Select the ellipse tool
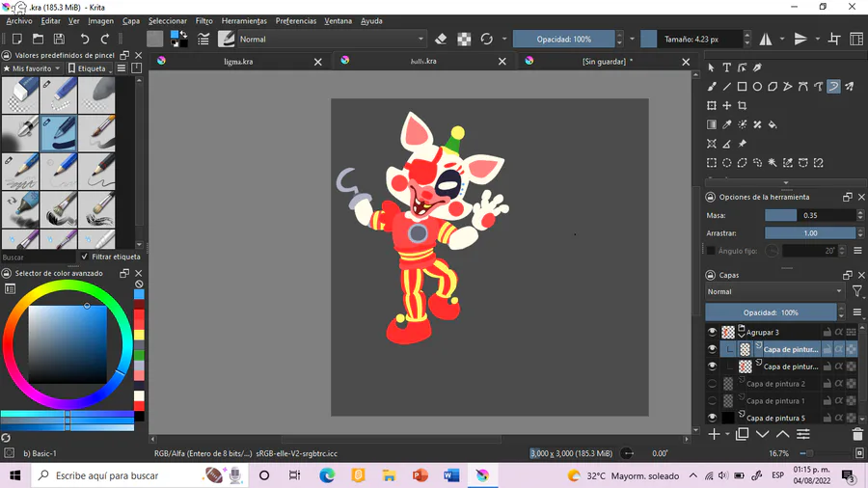This screenshot has width=868, height=488. click(757, 86)
